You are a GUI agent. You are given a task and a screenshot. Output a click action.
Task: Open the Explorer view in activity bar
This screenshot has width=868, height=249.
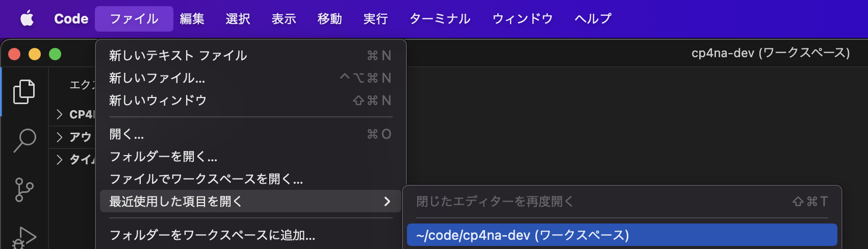24,92
